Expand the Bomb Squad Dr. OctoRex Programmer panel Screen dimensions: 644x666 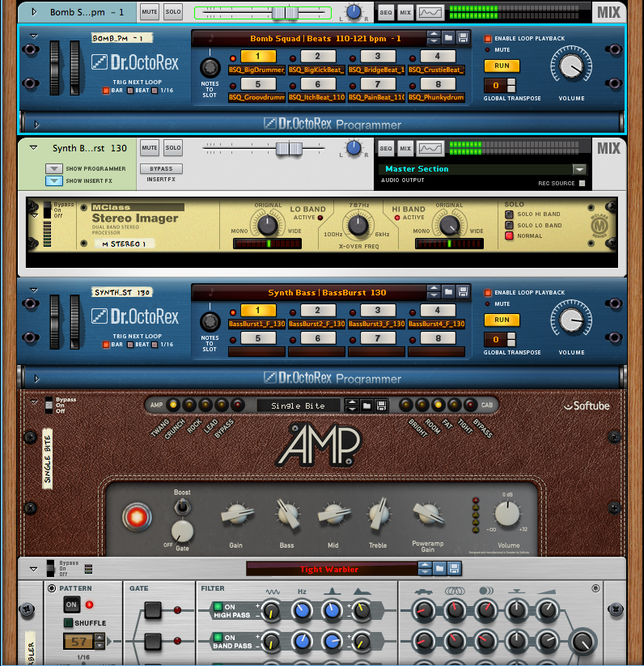(35, 125)
